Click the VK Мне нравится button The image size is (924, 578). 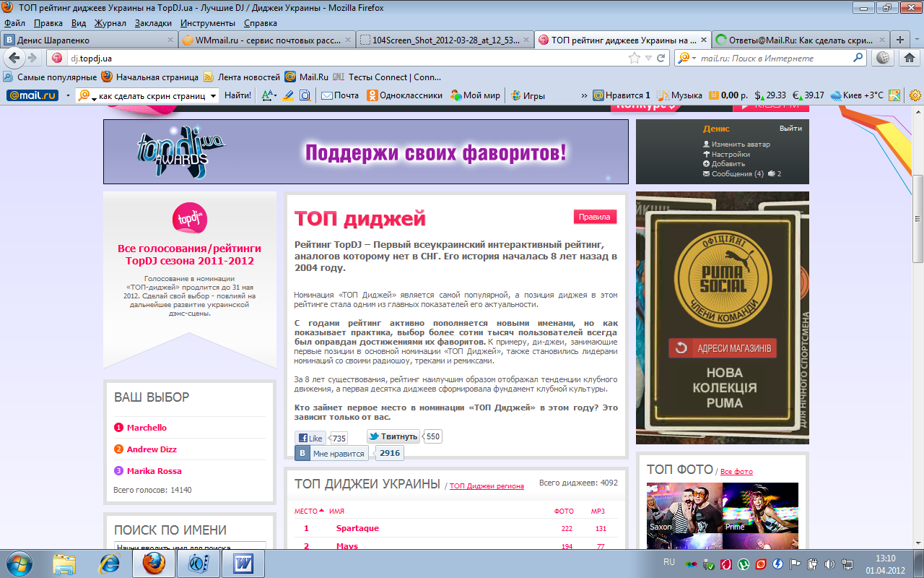point(331,453)
